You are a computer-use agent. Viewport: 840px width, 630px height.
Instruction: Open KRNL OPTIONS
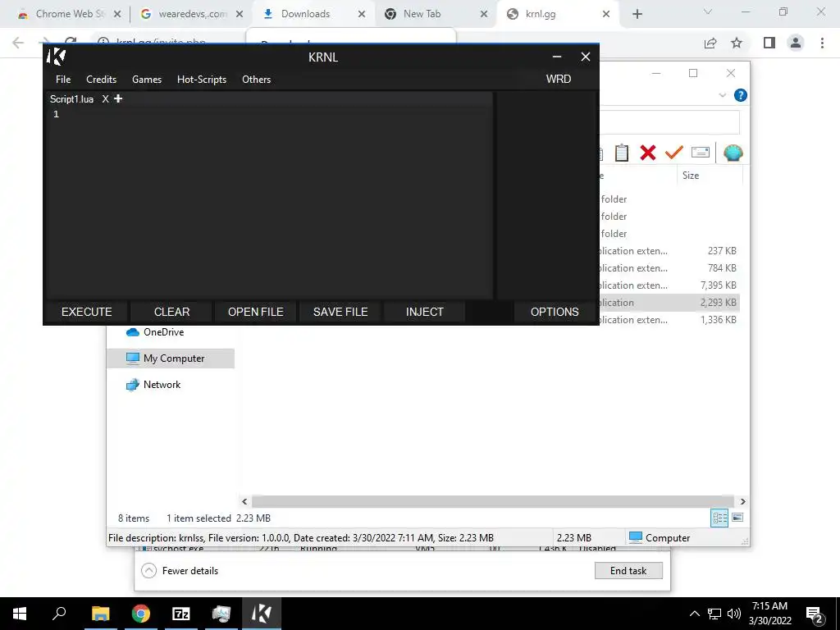pyautogui.click(x=555, y=312)
